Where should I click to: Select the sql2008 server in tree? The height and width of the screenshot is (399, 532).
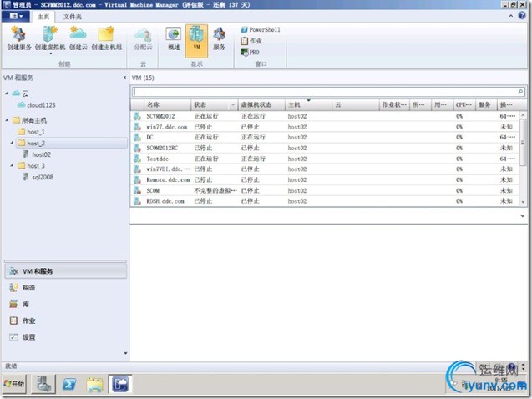[x=38, y=177]
